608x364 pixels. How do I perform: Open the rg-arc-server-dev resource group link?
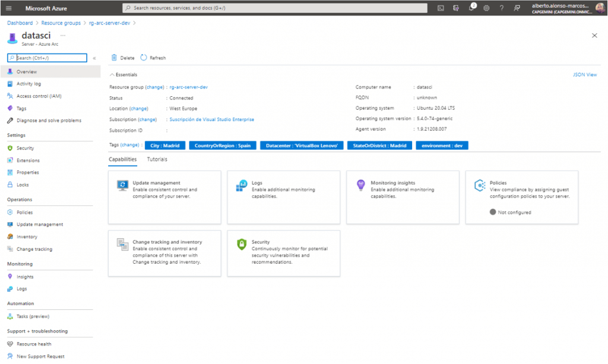point(188,87)
